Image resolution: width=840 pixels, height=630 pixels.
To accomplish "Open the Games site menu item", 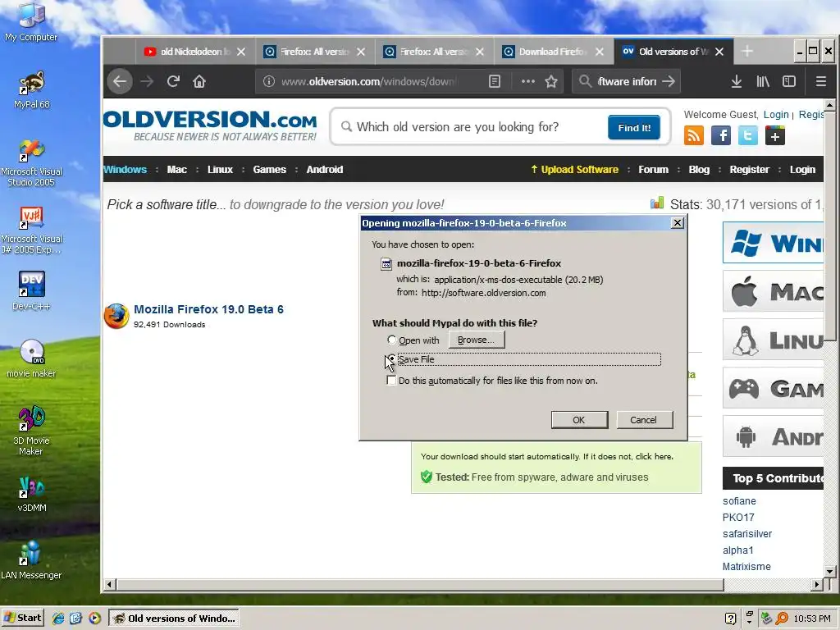I will click(x=269, y=169).
